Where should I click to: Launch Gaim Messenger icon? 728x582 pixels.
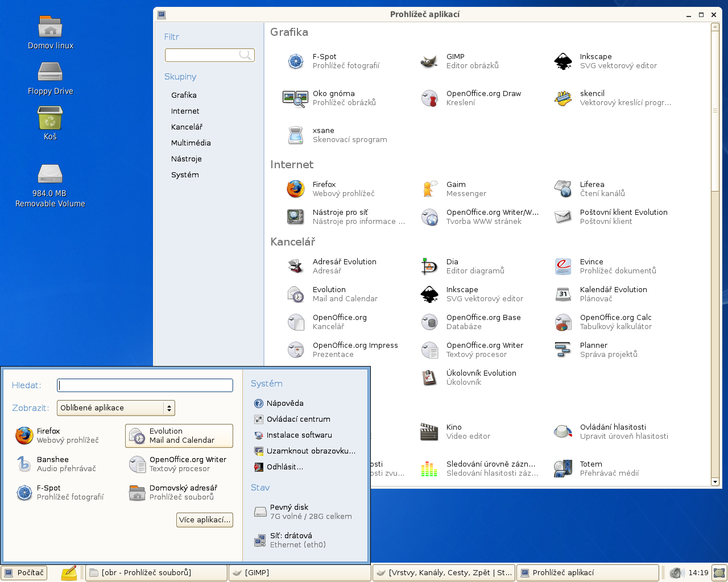429,189
